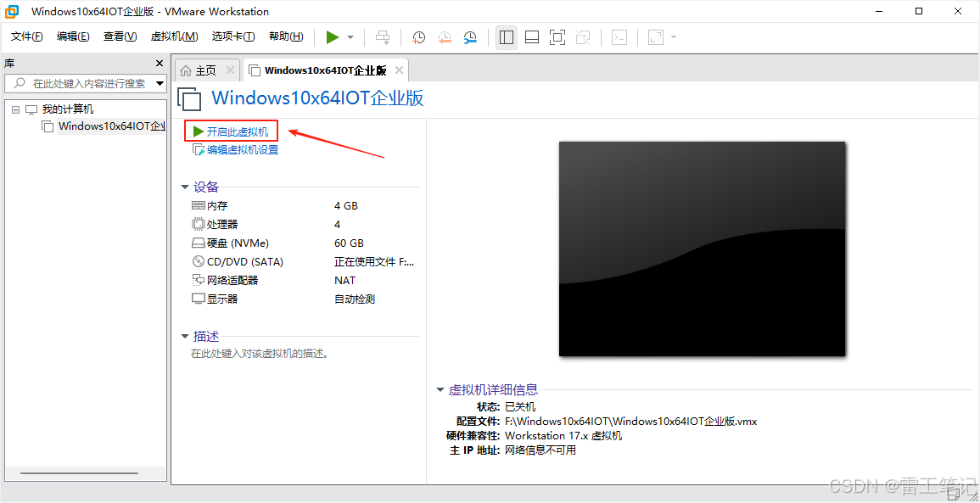Enter full screen mode icon
This screenshot has width=980, height=503.
(557, 37)
